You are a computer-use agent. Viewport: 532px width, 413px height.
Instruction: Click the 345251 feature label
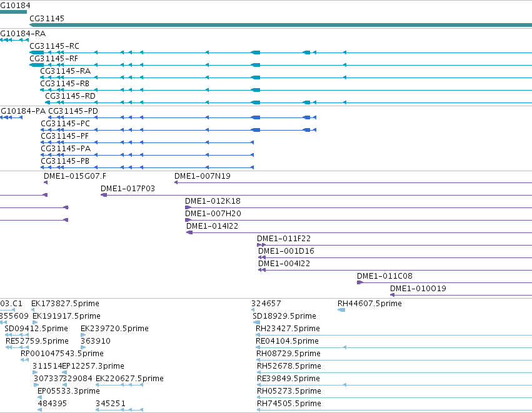[111, 404]
